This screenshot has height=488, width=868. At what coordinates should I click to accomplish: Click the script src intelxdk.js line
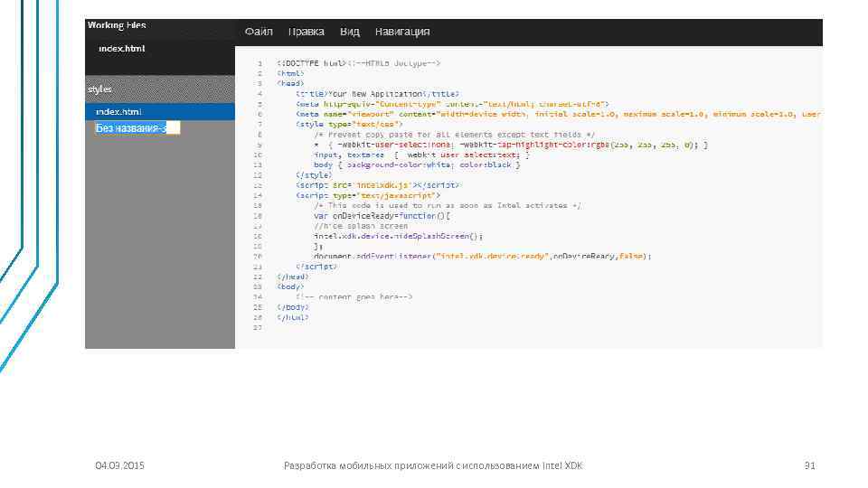pos(378,185)
